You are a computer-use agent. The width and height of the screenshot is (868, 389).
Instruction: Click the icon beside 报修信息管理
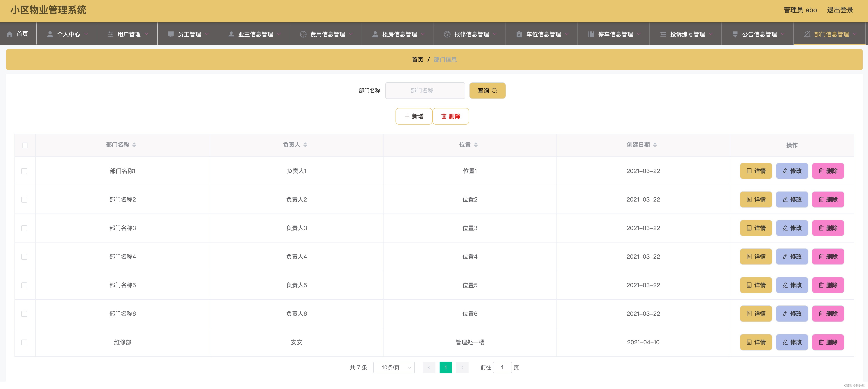click(447, 34)
